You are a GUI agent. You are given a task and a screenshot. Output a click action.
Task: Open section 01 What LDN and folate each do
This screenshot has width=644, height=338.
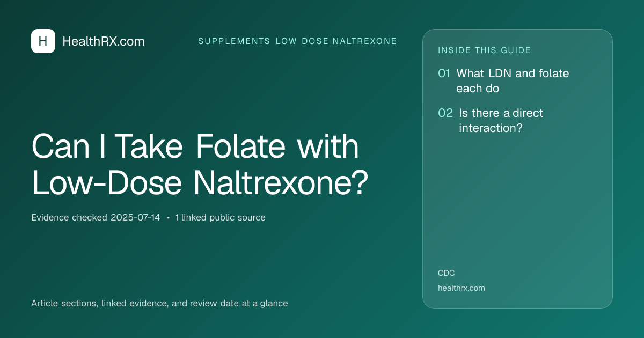pyautogui.click(x=503, y=80)
